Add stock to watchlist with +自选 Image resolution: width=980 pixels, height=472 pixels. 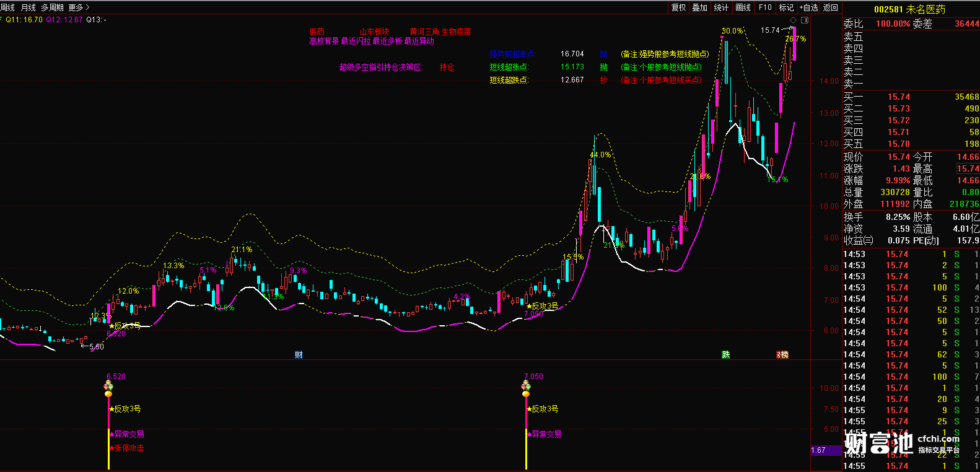click(x=809, y=7)
